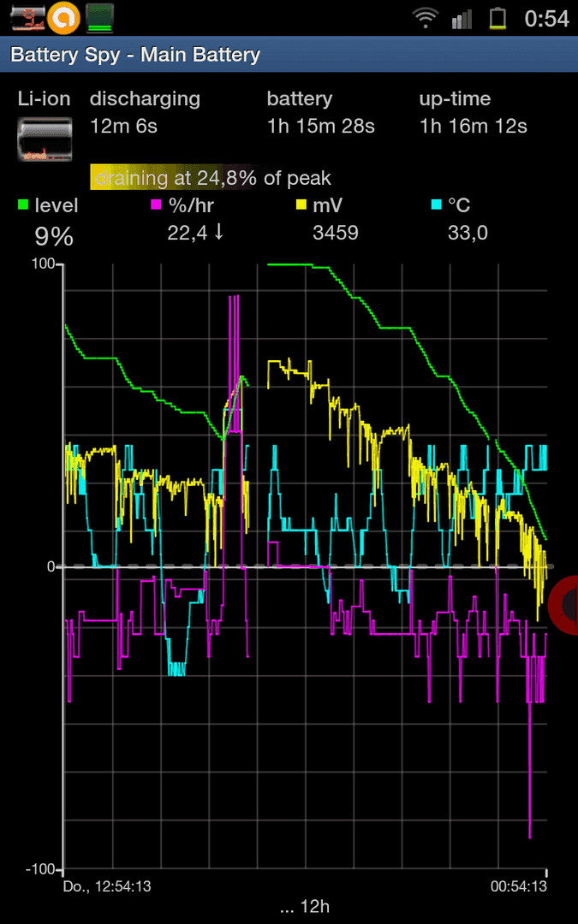Tap the status bar battery icon
This screenshot has width=578, height=924.
coord(498,18)
